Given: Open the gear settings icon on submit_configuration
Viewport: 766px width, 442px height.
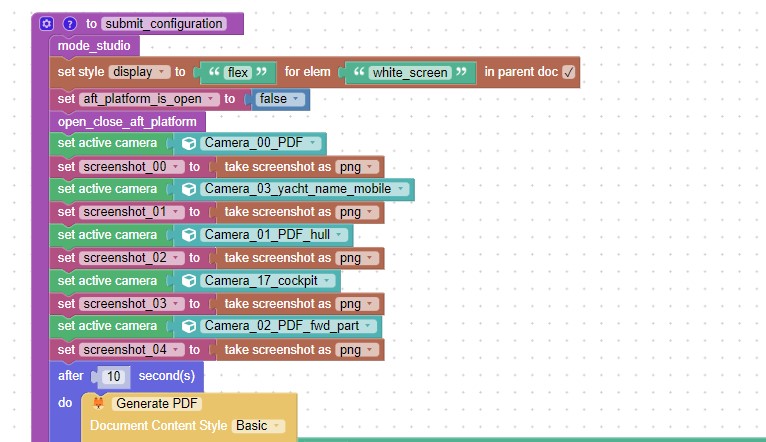Looking at the screenshot, I should [x=46, y=23].
